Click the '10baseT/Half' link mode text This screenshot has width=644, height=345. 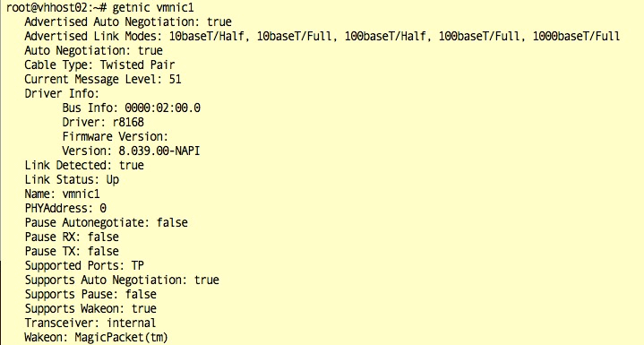(209, 36)
